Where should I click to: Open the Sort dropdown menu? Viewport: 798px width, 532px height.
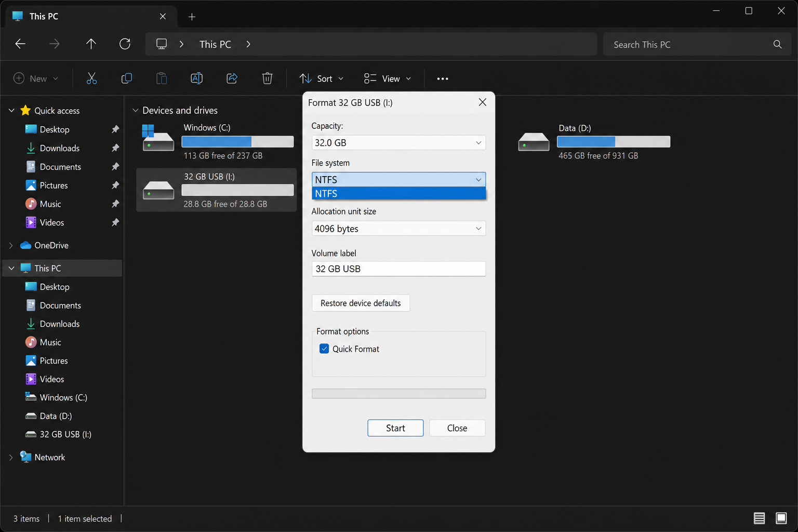pos(321,78)
